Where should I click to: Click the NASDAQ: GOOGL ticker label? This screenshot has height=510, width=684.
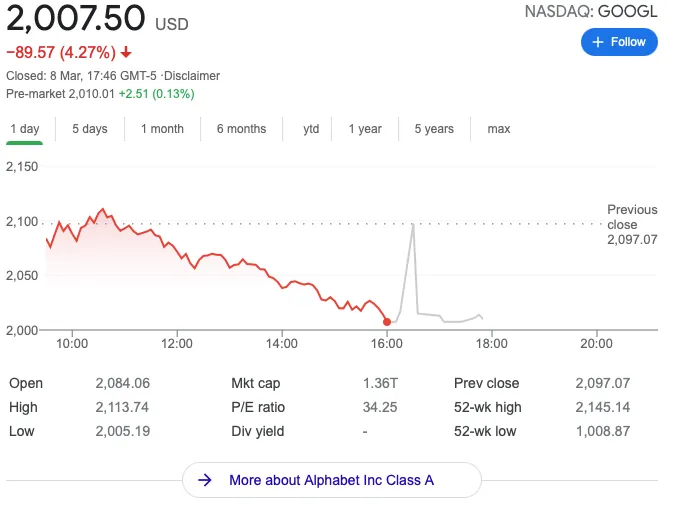[x=591, y=12]
